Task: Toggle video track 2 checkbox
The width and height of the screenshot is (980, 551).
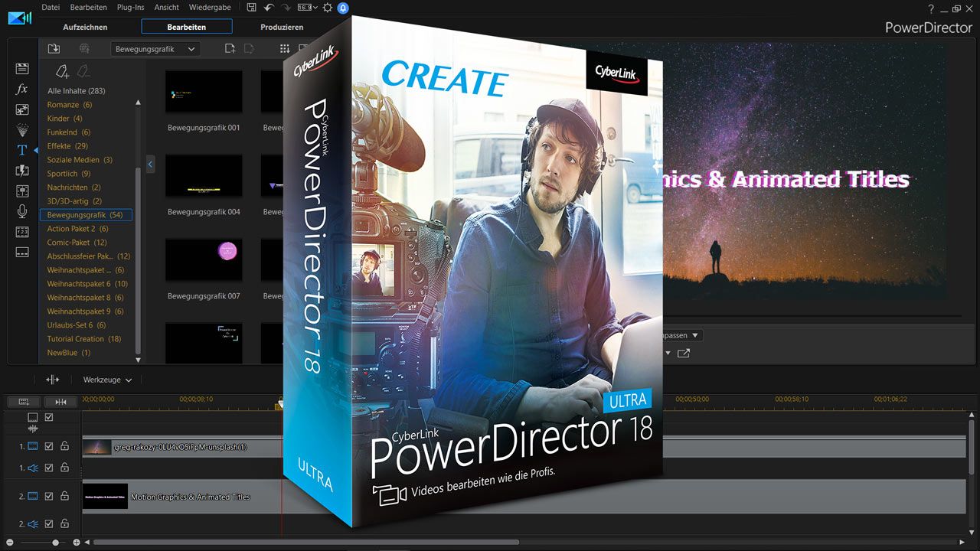Action: [49, 497]
